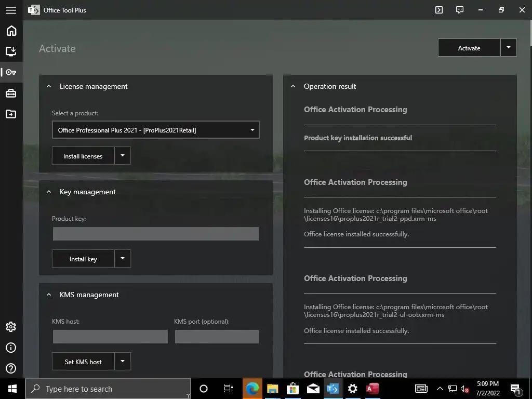Open Microsoft Store from taskbar

pyautogui.click(x=292, y=389)
